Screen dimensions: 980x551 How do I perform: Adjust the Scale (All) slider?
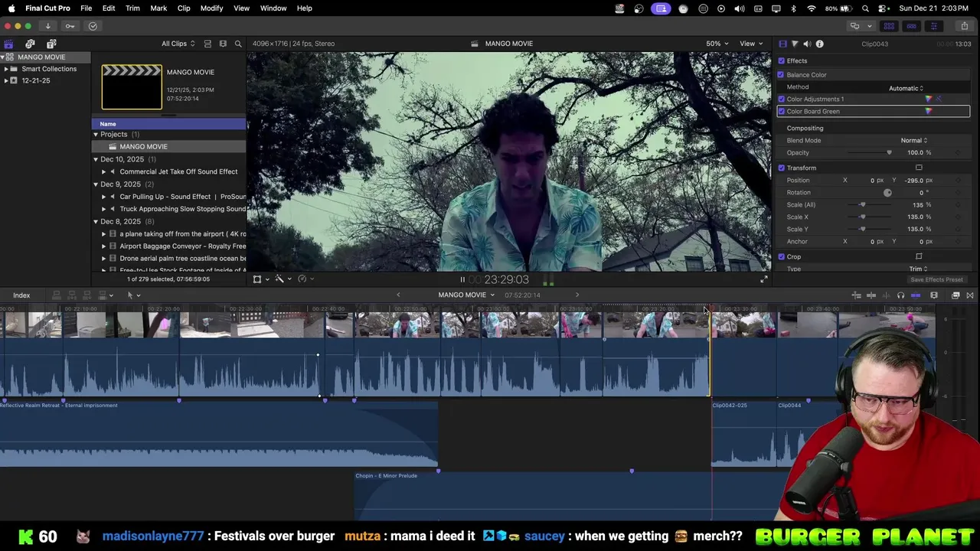point(863,204)
